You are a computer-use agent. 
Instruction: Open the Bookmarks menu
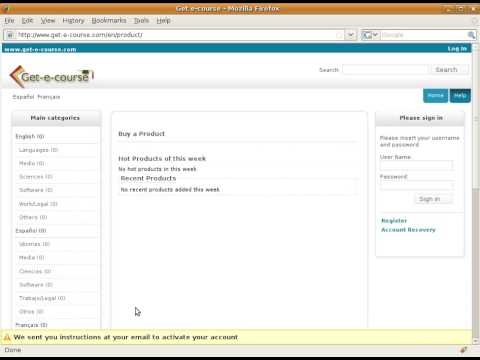pyautogui.click(x=109, y=21)
